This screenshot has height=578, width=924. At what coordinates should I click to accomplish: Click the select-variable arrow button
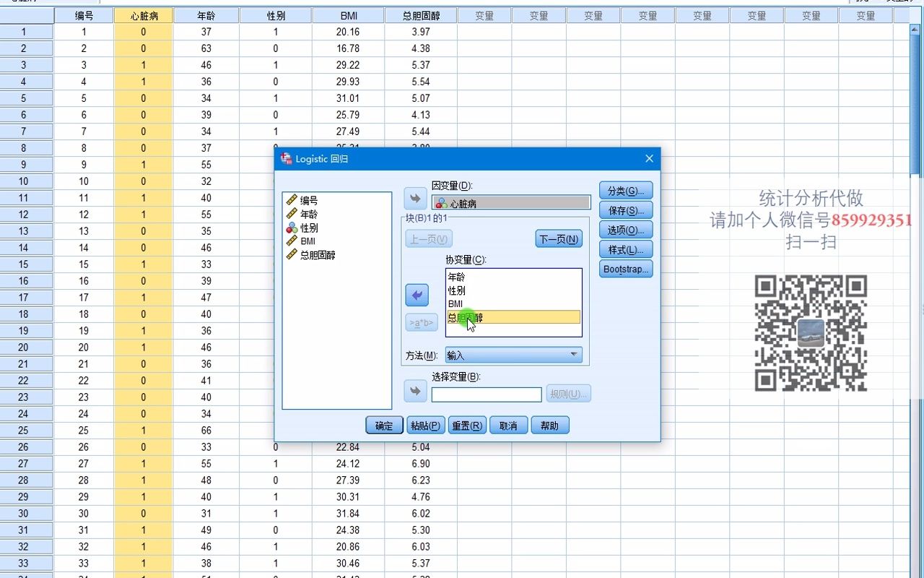[x=415, y=392]
